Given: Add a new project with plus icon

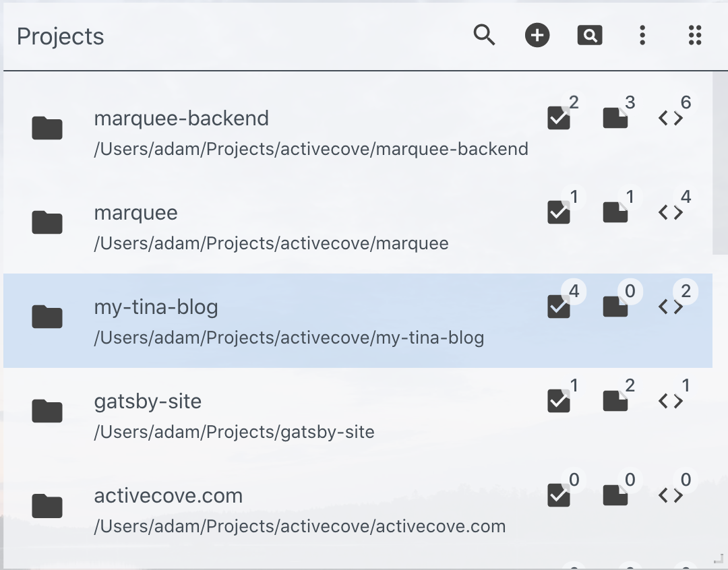Looking at the screenshot, I should pos(537,35).
